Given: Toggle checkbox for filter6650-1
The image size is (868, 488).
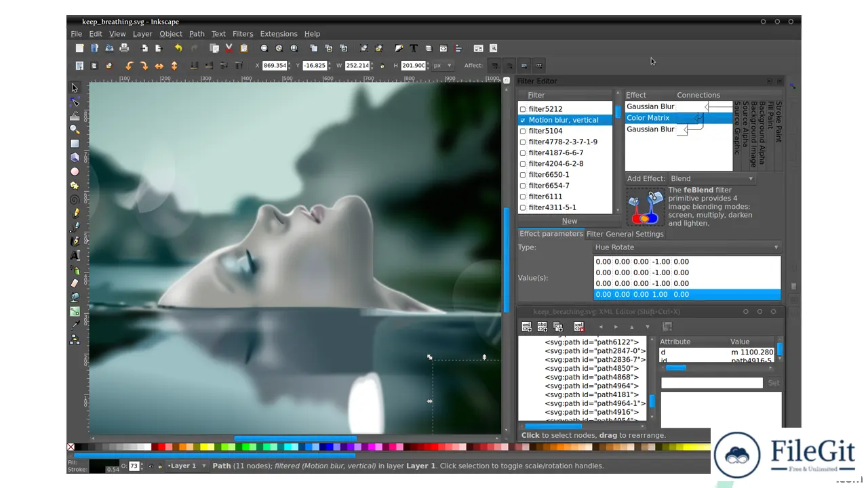Looking at the screenshot, I should tap(523, 175).
